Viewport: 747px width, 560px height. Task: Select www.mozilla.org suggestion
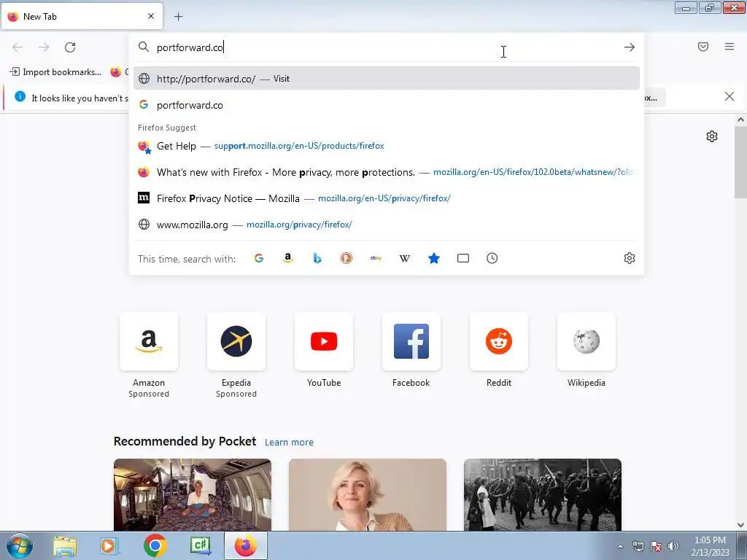coord(387,225)
